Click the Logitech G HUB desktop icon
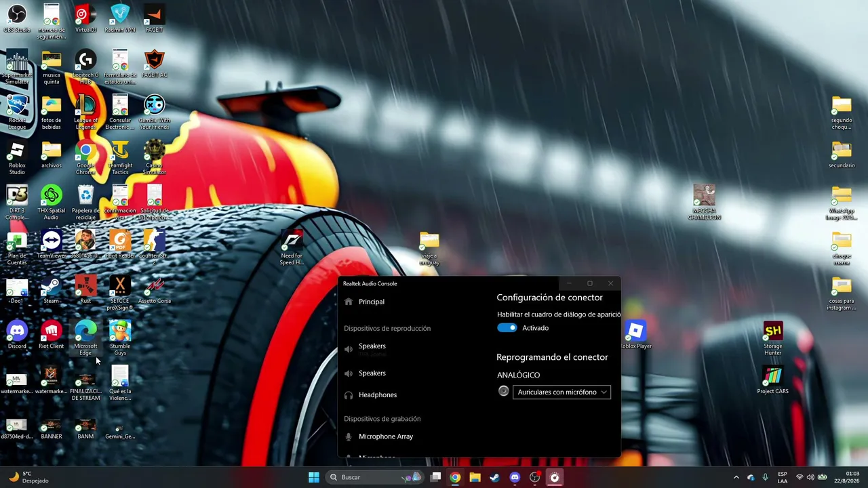The width and height of the screenshot is (868, 488). [85, 67]
